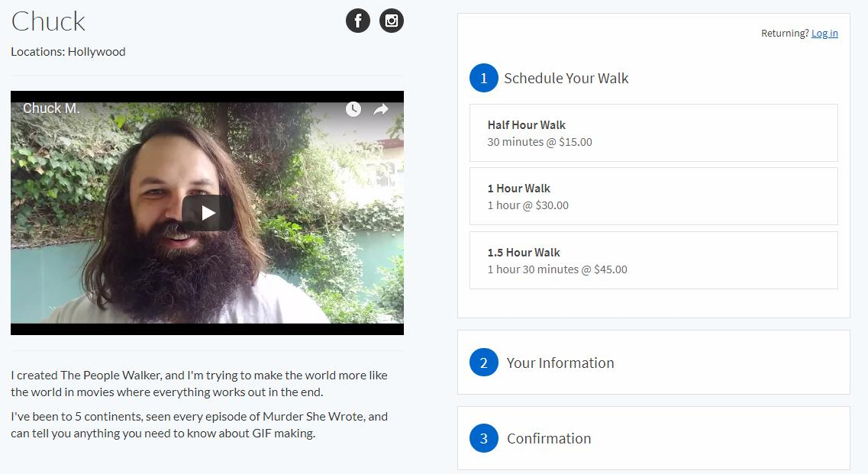This screenshot has height=474, width=868.
Task: Click the Log in link
Action: tap(824, 33)
